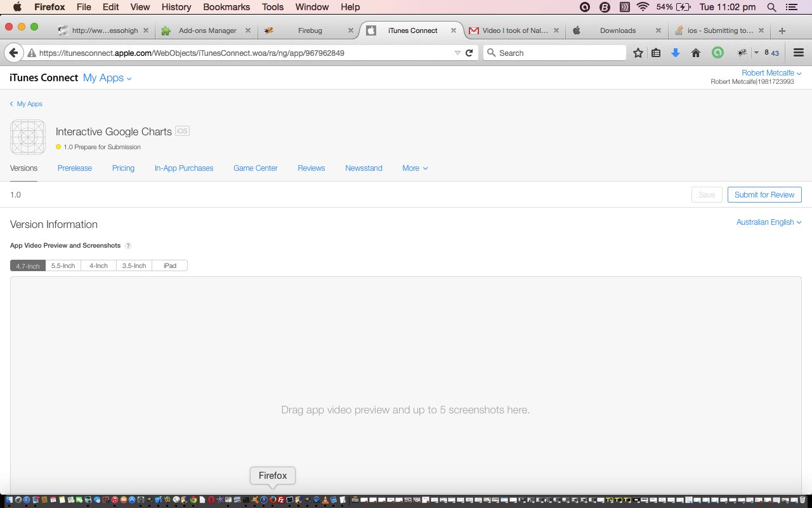The height and width of the screenshot is (508, 812).
Task: Open the Wi-Fi status menu
Action: point(643,7)
